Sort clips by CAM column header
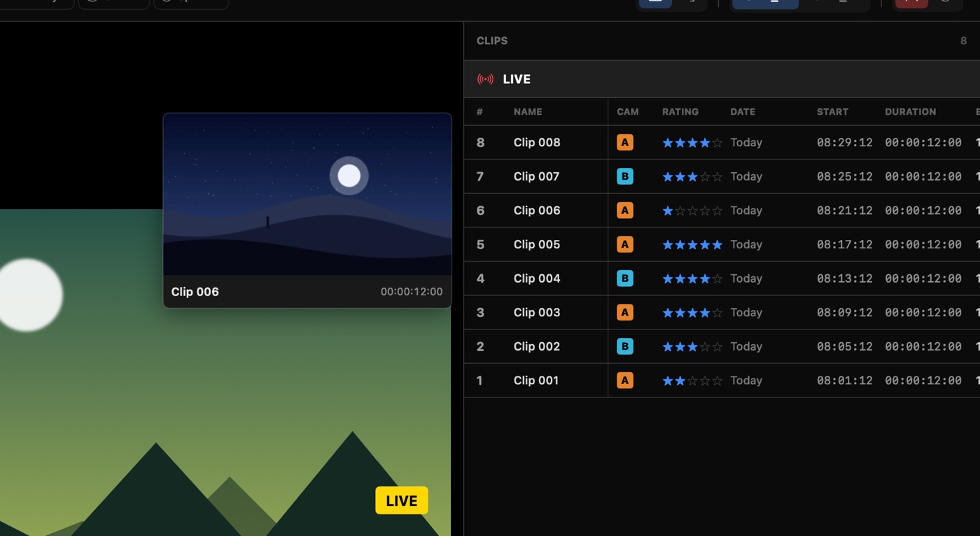 [x=628, y=111]
